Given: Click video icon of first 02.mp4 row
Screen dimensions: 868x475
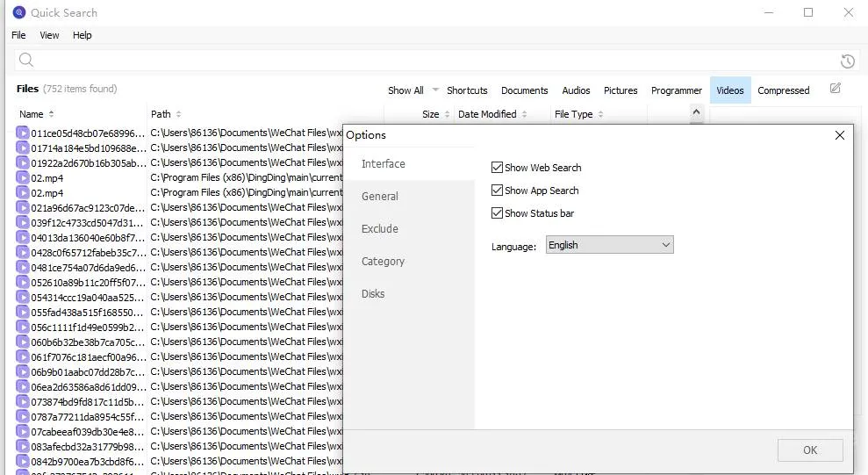Looking at the screenshot, I should [22, 177].
